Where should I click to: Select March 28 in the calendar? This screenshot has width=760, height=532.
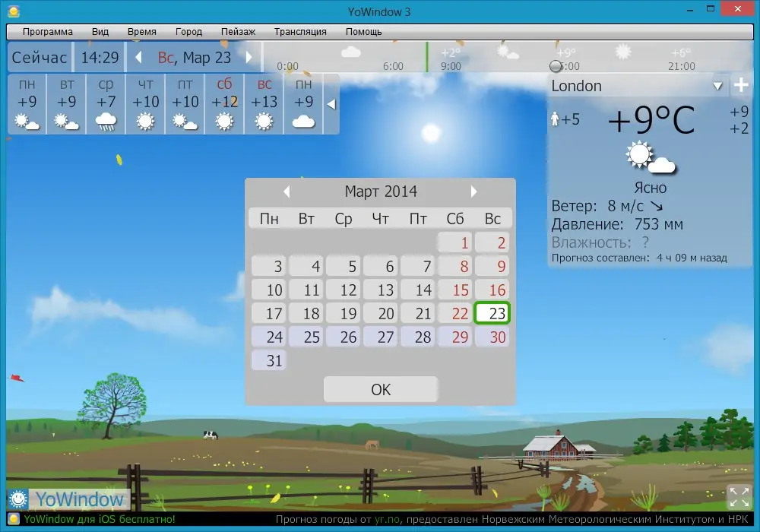tap(416, 337)
